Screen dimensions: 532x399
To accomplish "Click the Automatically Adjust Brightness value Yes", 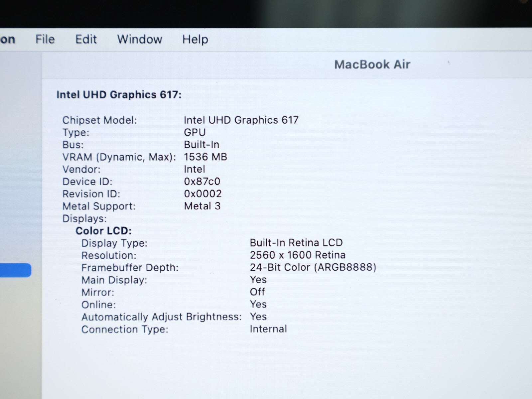I will coord(258,317).
